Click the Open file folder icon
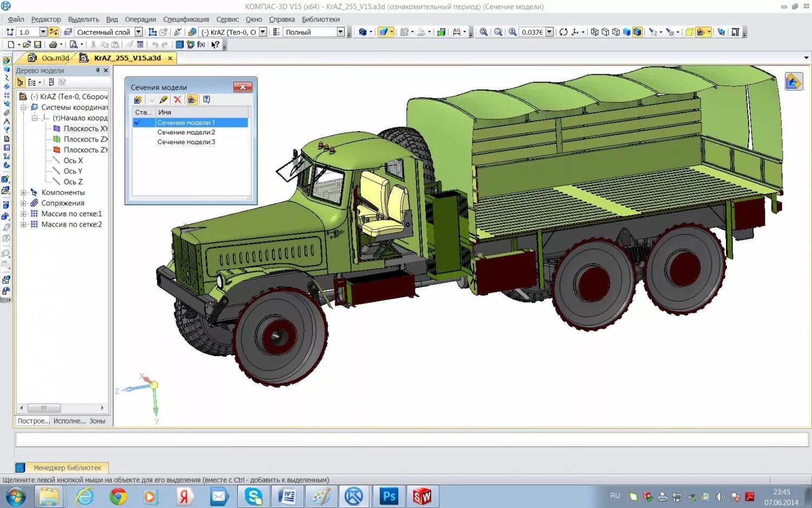The image size is (812, 508). point(27,44)
